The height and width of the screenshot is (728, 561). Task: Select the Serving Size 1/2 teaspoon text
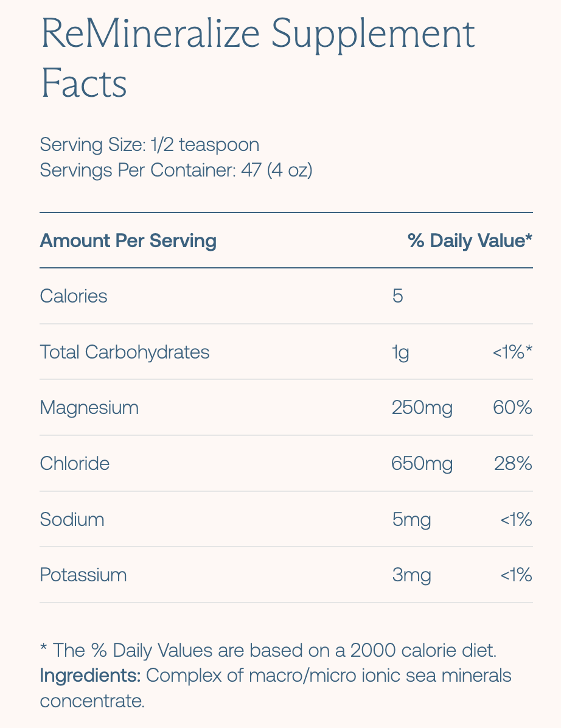[x=150, y=145]
